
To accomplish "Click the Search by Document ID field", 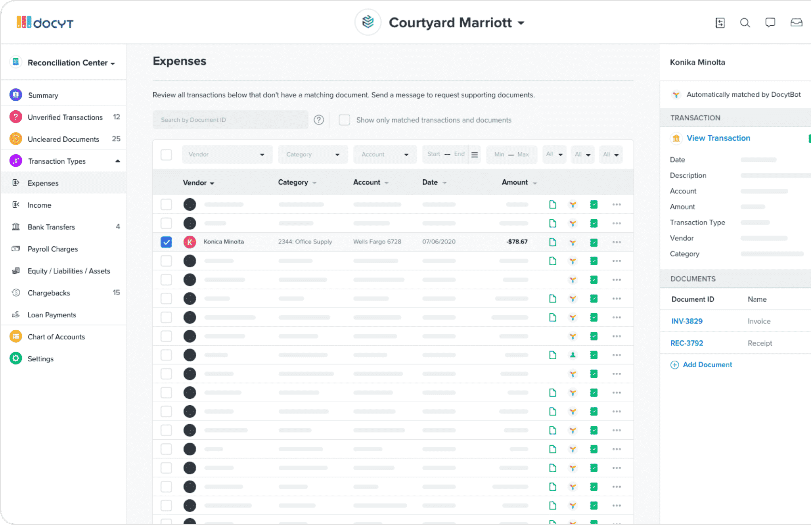I will point(230,120).
